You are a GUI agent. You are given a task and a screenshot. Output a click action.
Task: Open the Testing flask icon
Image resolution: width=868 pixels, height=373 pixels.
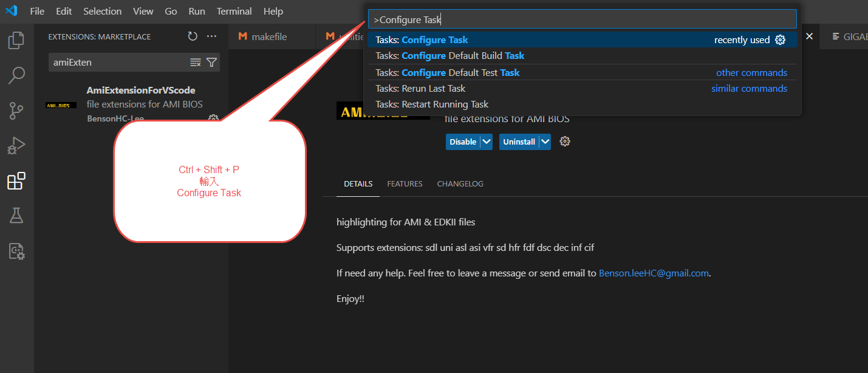point(16,216)
